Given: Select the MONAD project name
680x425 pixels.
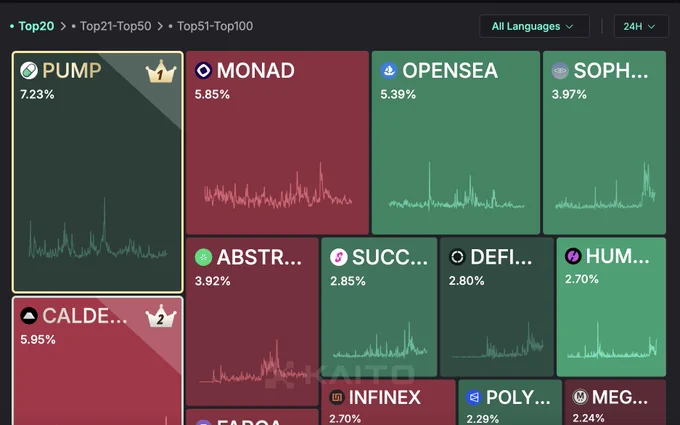Looking at the screenshot, I should click(255, 70).
